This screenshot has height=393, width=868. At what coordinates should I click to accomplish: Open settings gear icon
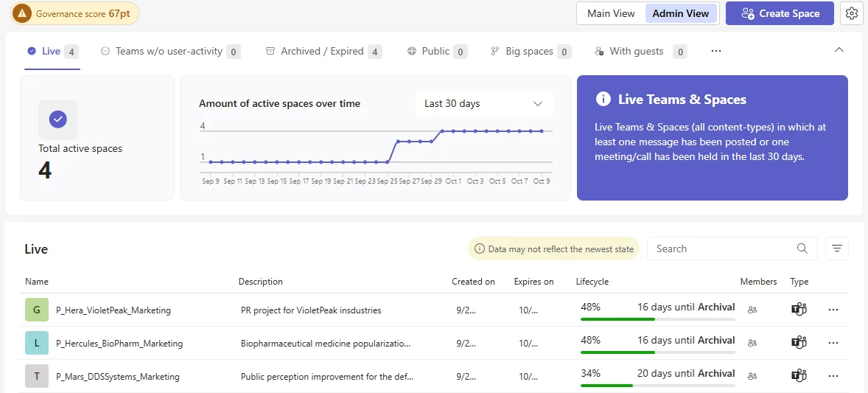[852, 13]
